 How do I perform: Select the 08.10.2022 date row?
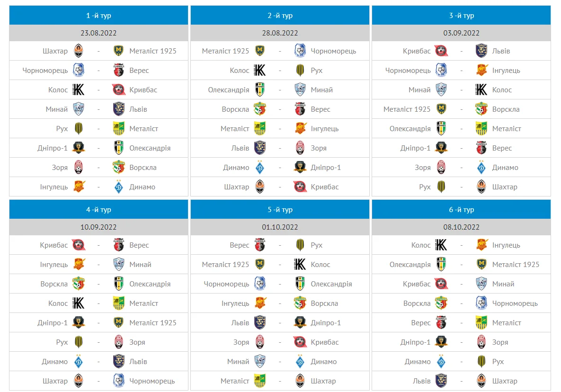point(461,227)
